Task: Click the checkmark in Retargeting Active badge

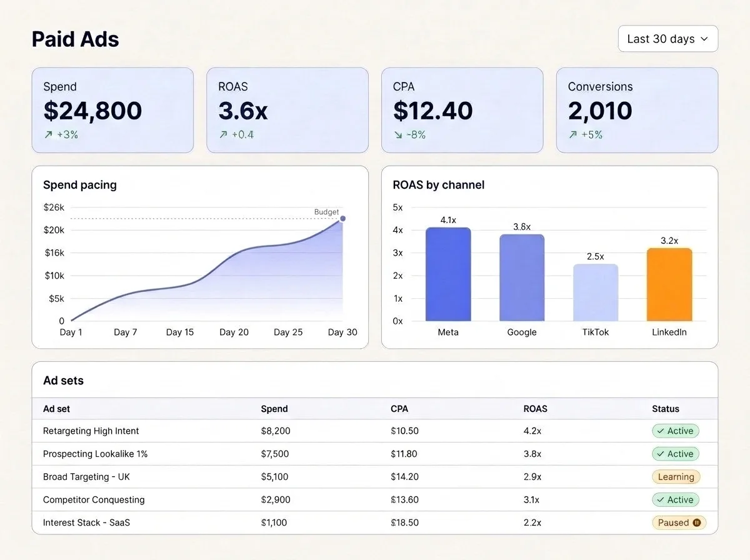Action: tap(660, 431)
